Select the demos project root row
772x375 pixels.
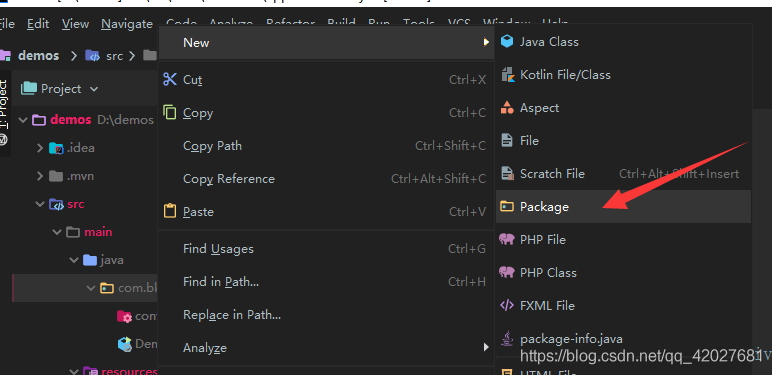click(x=85, y=120)
